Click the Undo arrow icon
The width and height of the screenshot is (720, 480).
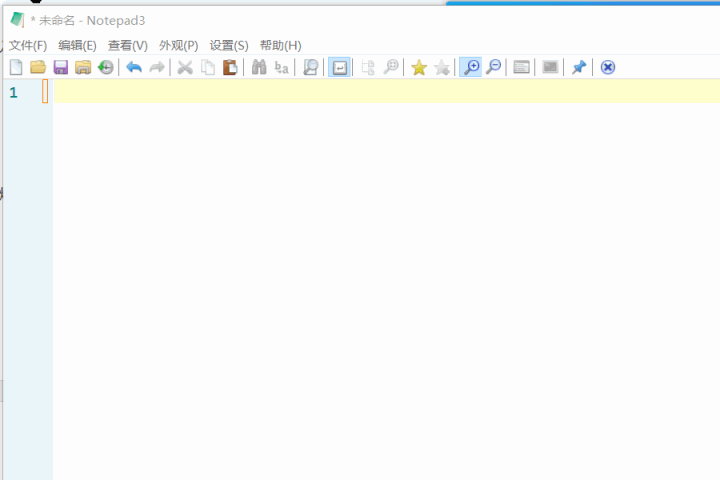(133, 67)
